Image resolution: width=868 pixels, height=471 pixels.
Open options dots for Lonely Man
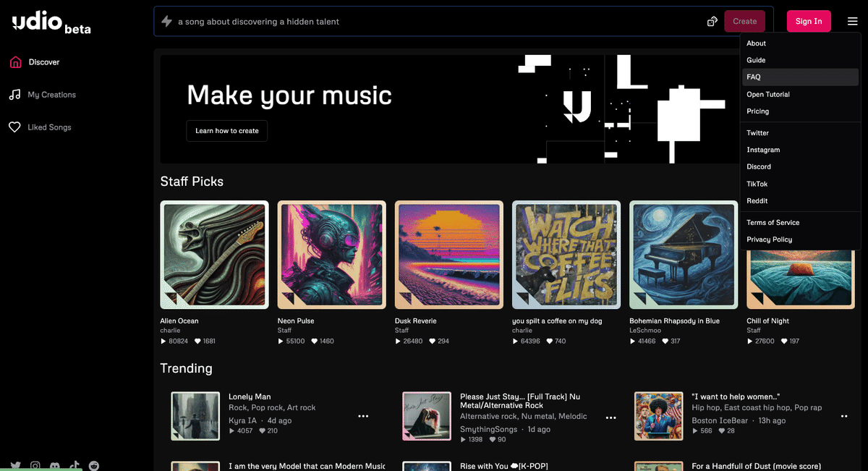coord(363,416)
